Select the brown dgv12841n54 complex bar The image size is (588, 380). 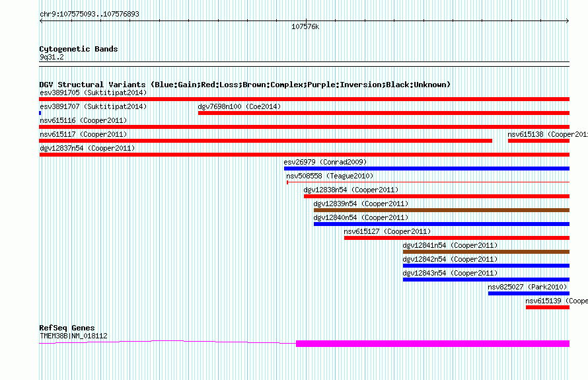pyautogui.click(x=486, y=252)
